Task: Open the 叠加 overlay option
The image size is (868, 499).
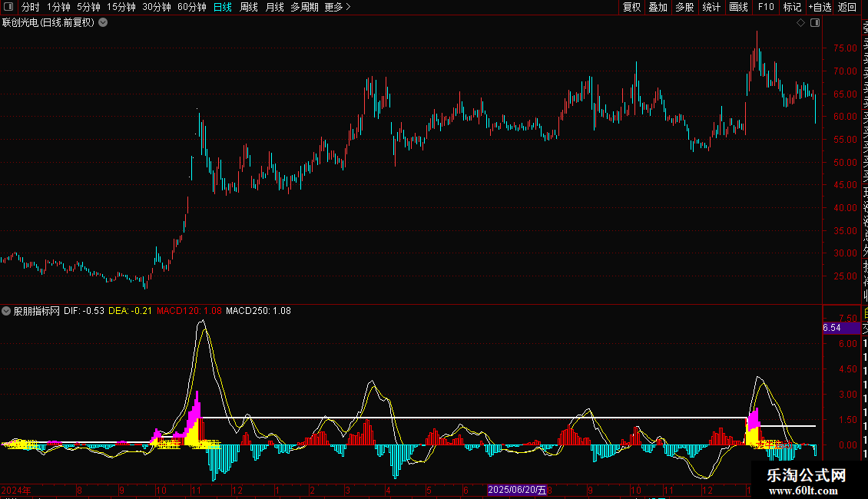Action: (658, 7)
